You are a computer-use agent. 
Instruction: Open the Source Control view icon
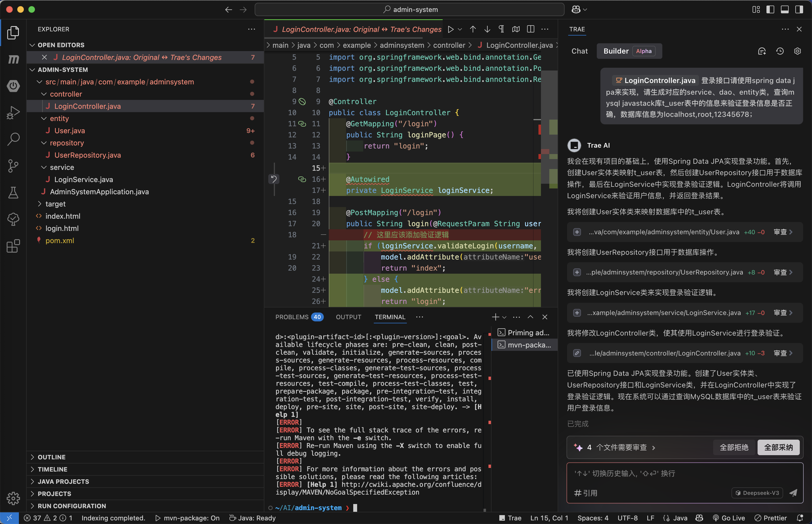point(13,166)
